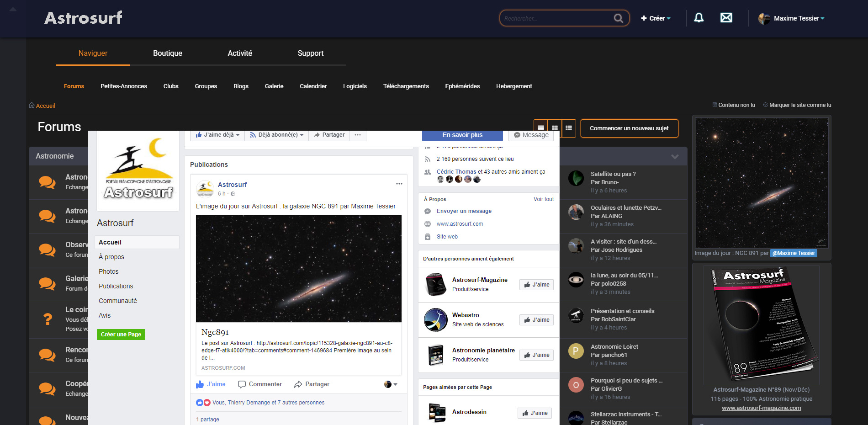This screenshot has width=868, height=425.
Task: Select Communauté in the page sidebar
Action: [x=118, y=301]
